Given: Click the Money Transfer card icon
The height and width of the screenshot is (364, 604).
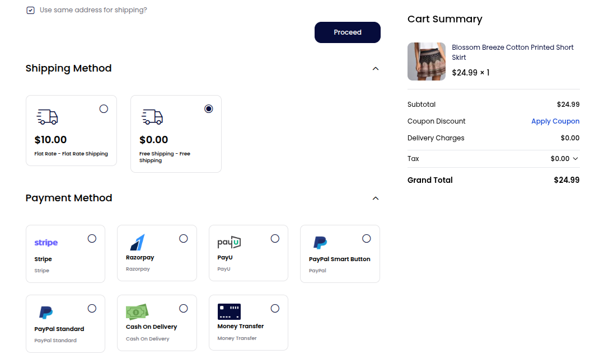Looking at the screenshot, I should (x=228, y=311).
